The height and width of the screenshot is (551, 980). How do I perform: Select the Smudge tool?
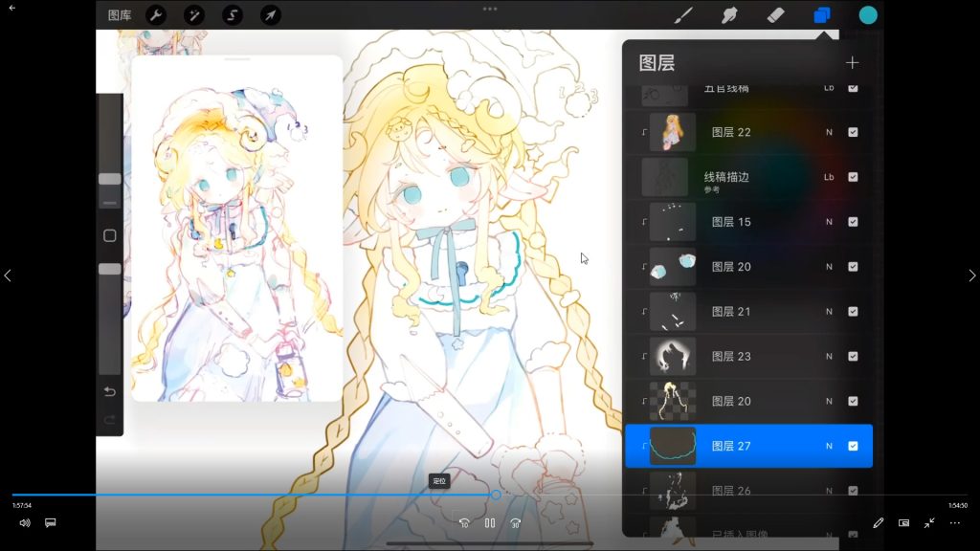[729, 15]
